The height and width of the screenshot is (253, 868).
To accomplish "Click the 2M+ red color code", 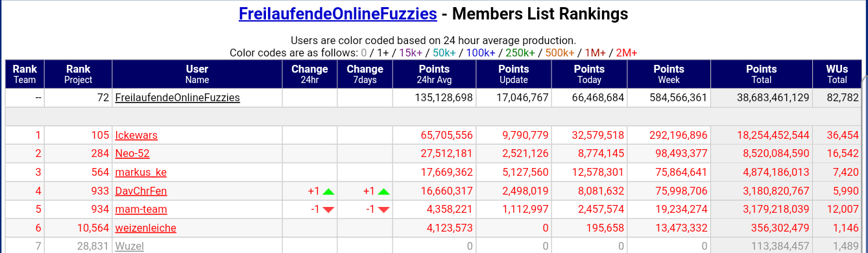I will coord(627,53).
